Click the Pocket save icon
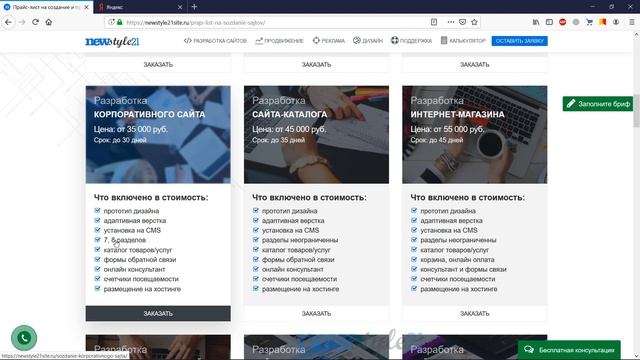 click(462, 22)
